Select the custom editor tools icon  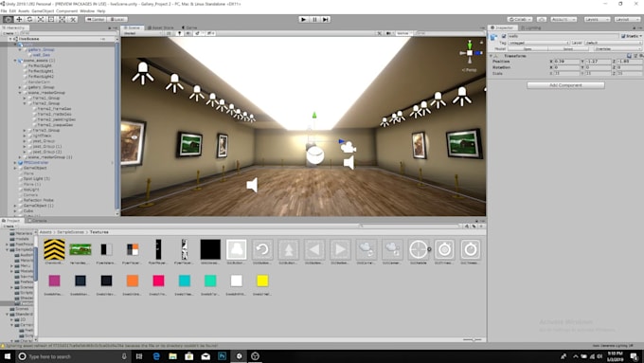pos(73,19)
